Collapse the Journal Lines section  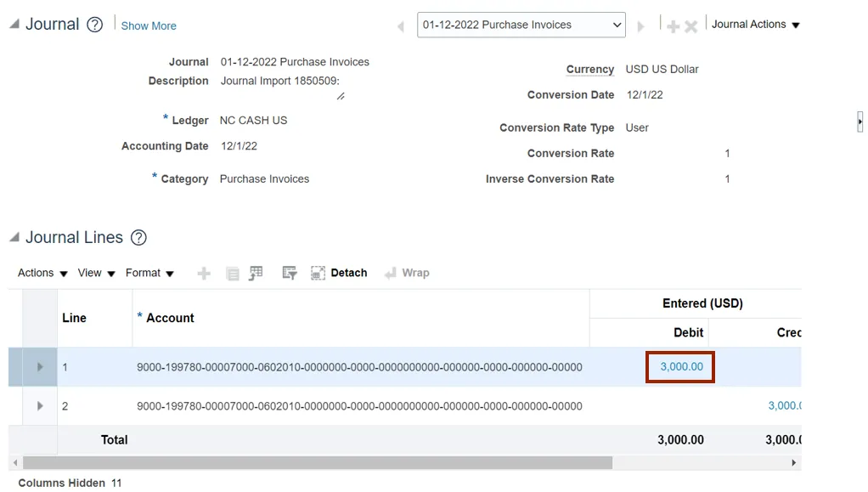[x=14, y=238]
